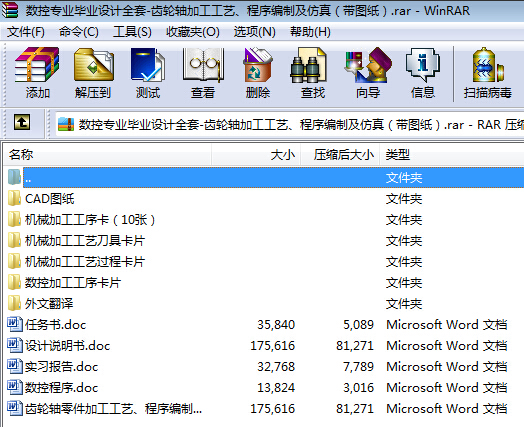Select 外文翻译 folder name

point(49,303)
